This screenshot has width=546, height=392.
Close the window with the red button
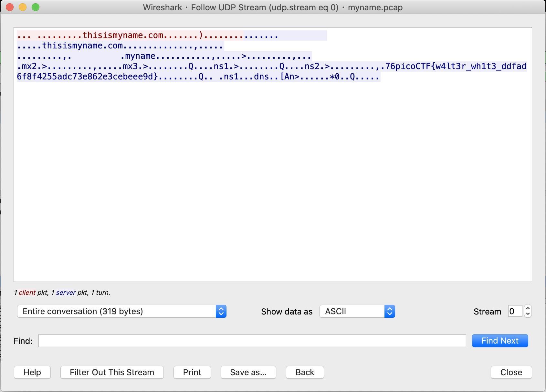pyautogui.click(x=10, y=7)
